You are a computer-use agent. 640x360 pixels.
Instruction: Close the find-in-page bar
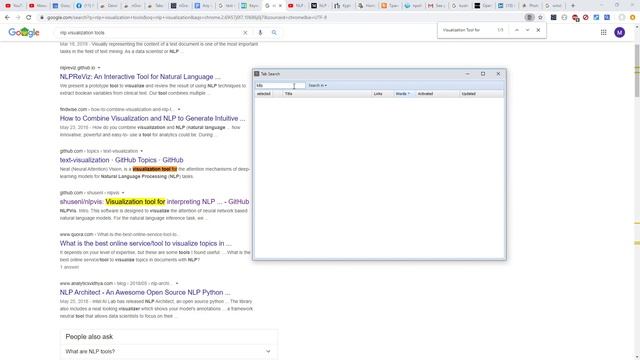click(x=538, y=30)
